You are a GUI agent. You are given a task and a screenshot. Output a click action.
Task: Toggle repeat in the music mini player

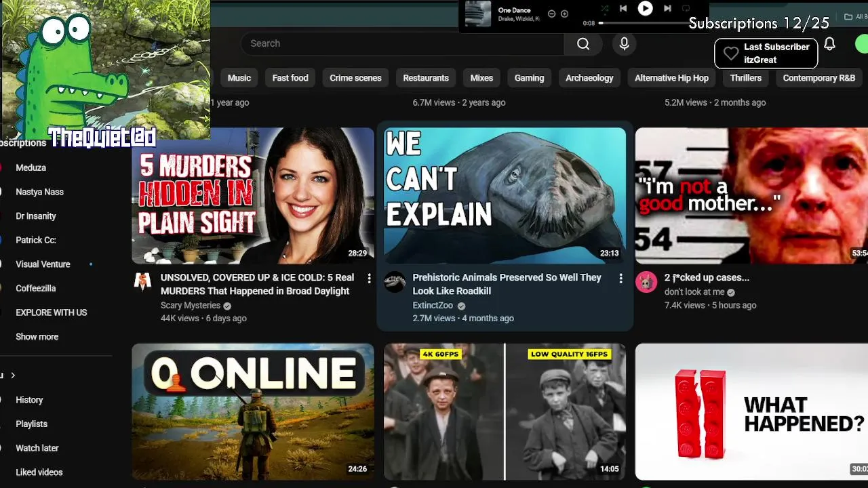[x=686, y=8]
